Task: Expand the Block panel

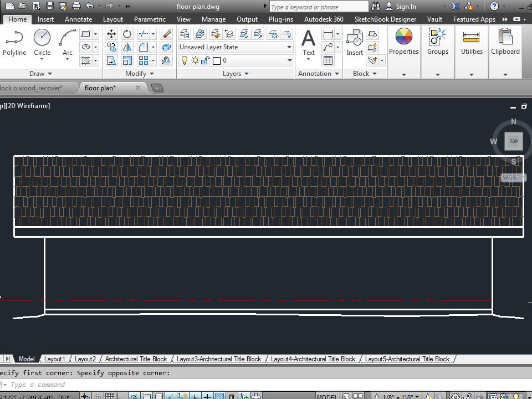Action: (x=365, y=73)
